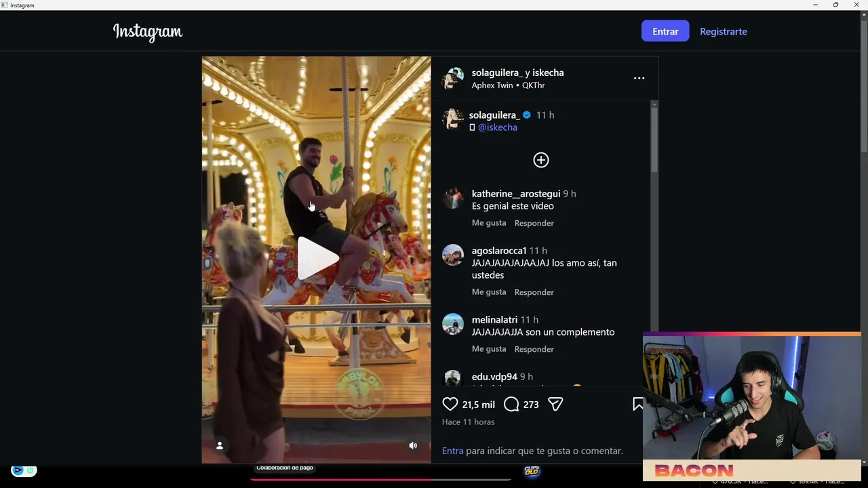Viewport: 868px width, 488px height.
Task: Click katherine__arostegui avatar
Action: click(x=453, y=198)
